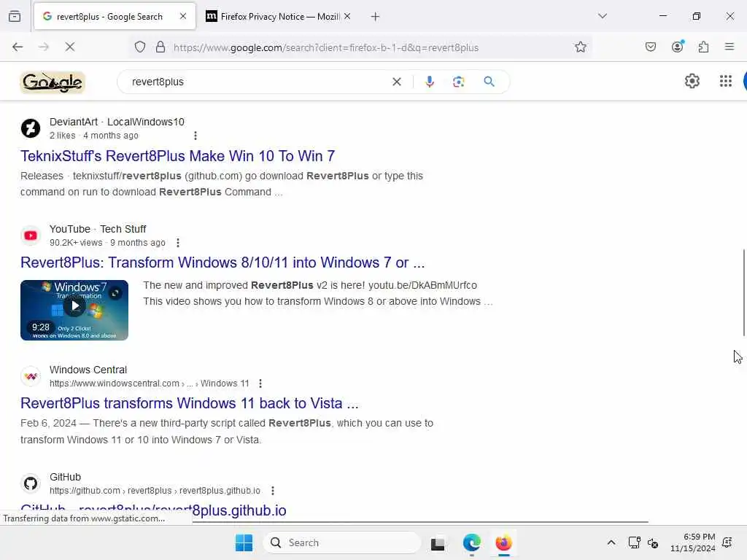Viewport: 747px width, 560px height.
Task: Click inside the Google search input field
Action: coord(258,82)
